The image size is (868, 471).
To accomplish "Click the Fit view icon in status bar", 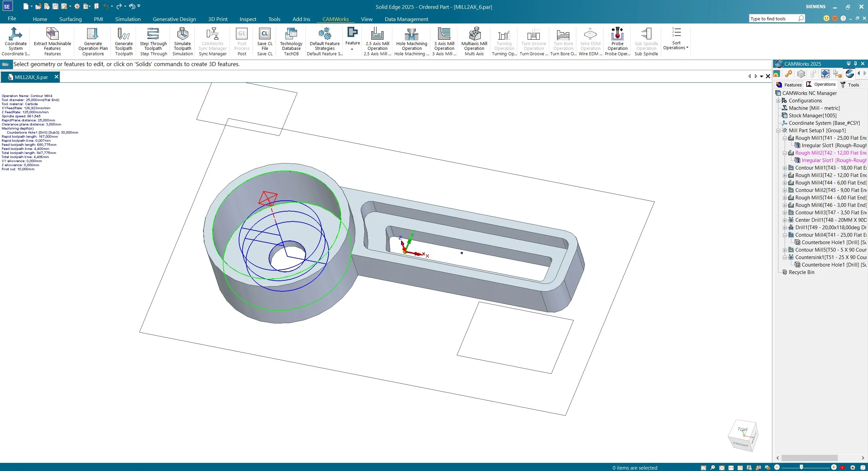I will click(x=722, y=468).
